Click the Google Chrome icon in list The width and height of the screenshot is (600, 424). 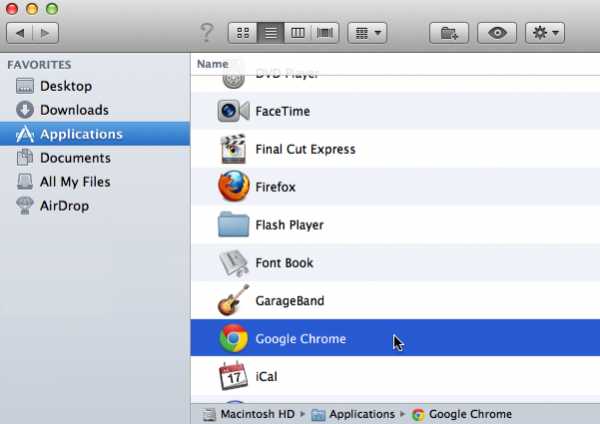233,338
